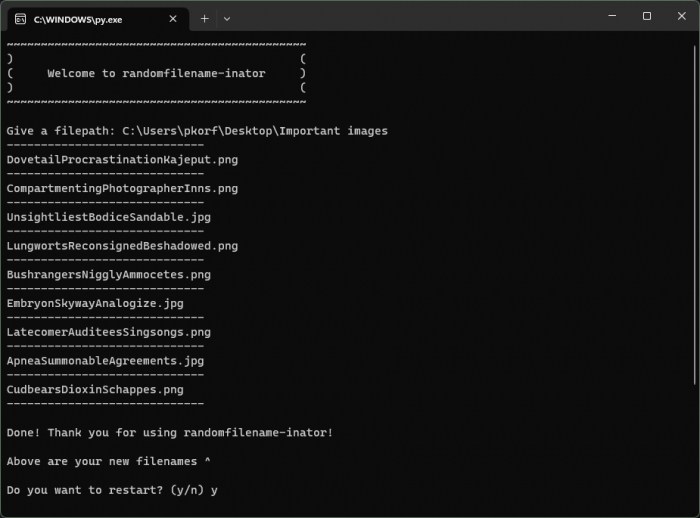Click DovetailProcrastinationKajeput.png filename

(122, 160)
